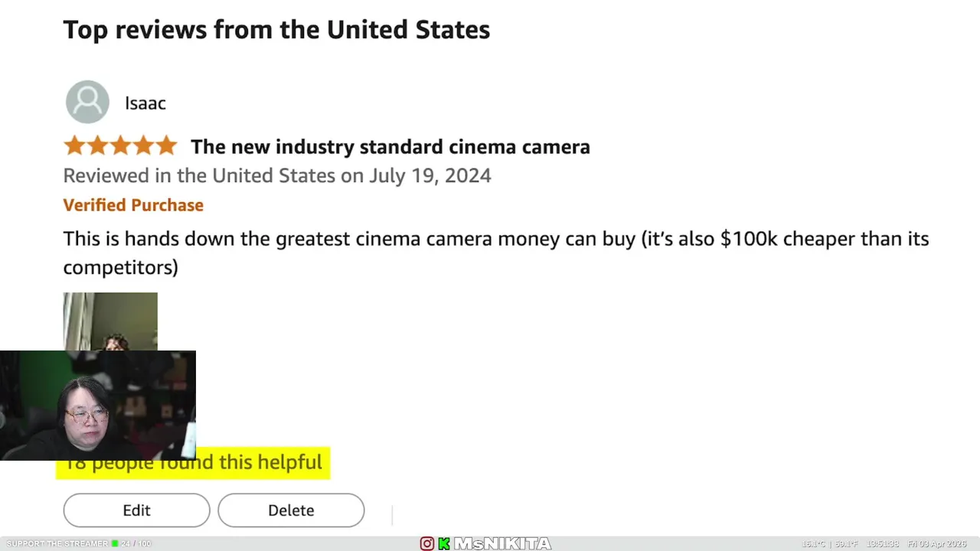
Task: Click the fifth orange rating star
Action: pos(166,146)
